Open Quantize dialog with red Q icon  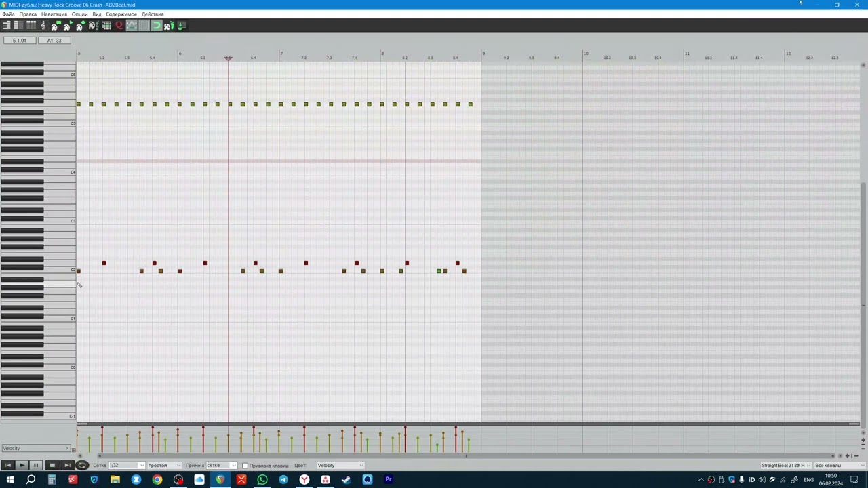(119, 26)
